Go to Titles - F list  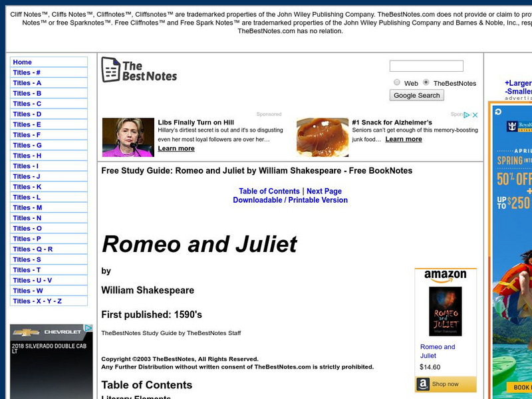[49, 135]
